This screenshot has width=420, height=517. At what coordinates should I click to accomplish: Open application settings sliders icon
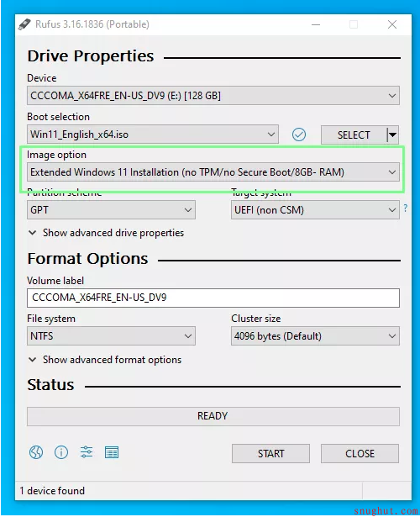(x=87, y=451)
